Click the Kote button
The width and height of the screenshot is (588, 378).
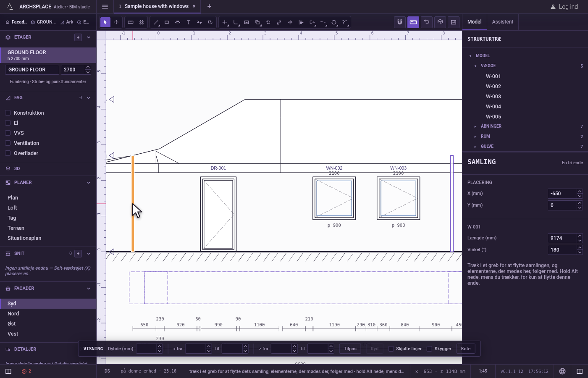pos(466,349)
